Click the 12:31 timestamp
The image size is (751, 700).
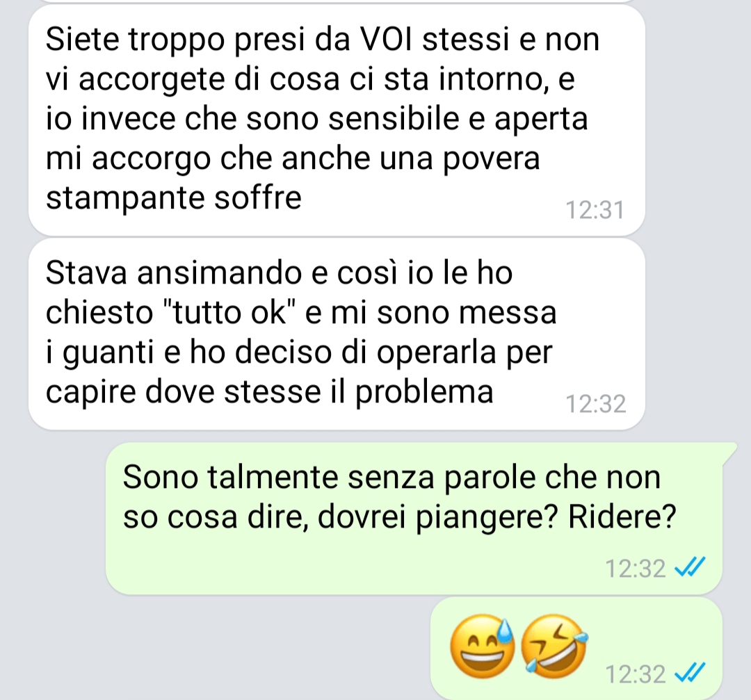pos(595,210)
